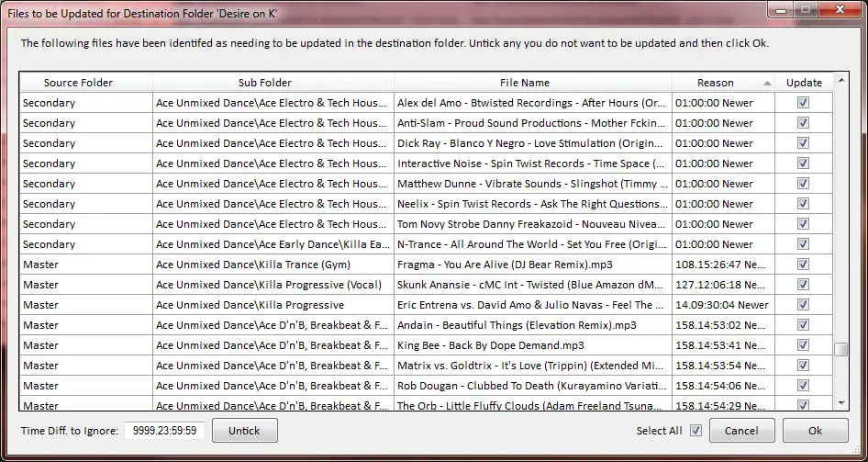Click the scrollbar up arrow
The image size is (868, 462).
pyautogui.click(x=841, y=80)
